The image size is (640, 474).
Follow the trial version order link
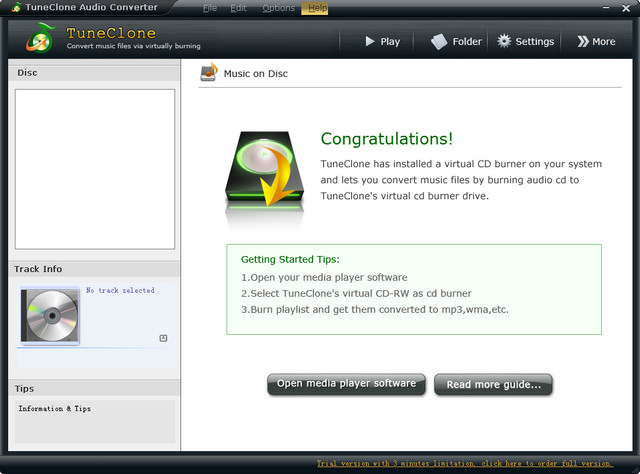click(x=464, y=464)
